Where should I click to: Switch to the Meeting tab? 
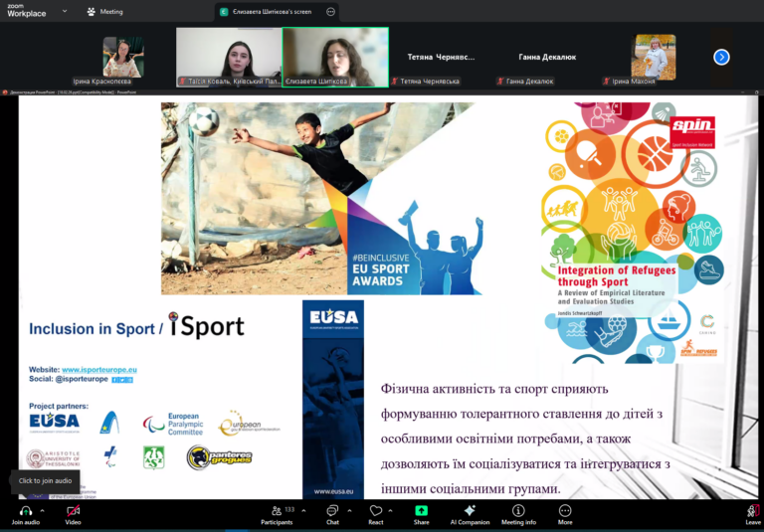104,12
